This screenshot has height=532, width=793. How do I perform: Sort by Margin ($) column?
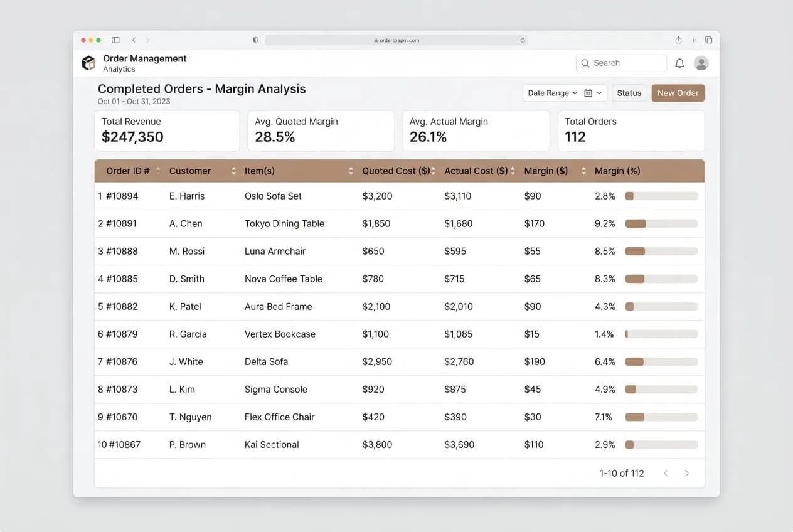pos(583,171)
